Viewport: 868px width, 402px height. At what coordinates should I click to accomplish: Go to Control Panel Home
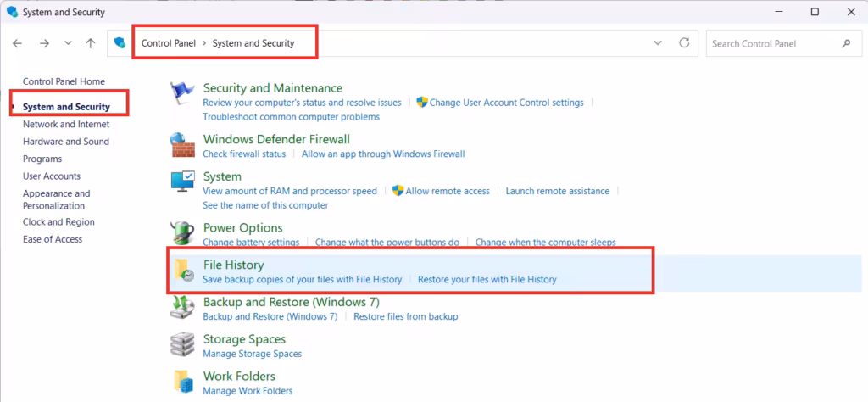coord(64,81)
